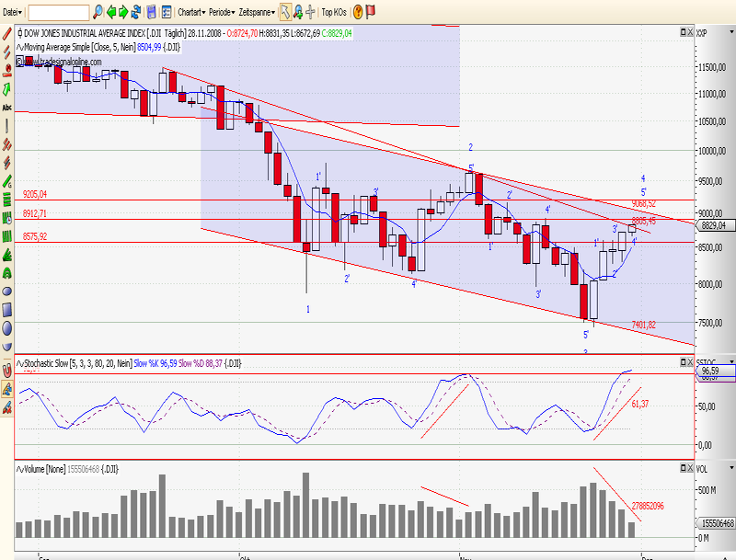Close the price chart pane
The width and height of the screenshot is (736, 560).
[690, 32]
